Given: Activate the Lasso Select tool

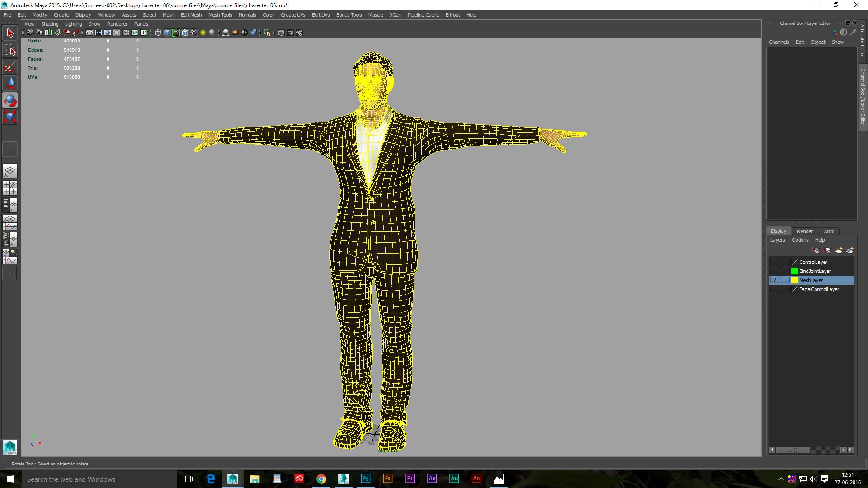Looking at the screenshot, I should click(10, 50).
